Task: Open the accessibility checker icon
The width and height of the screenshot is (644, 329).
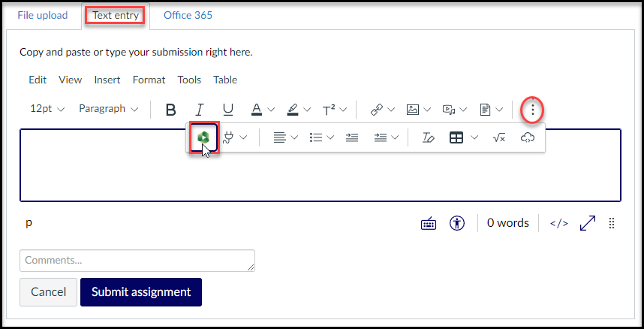Action: click(x=457, y=223)
